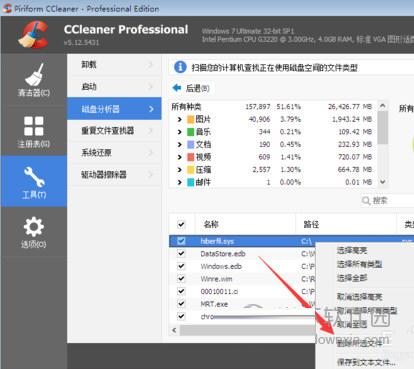Click the red 视频 category swatch
Image resolution: width=414 pixels, height=369 pixels.
tap(190, 157)
